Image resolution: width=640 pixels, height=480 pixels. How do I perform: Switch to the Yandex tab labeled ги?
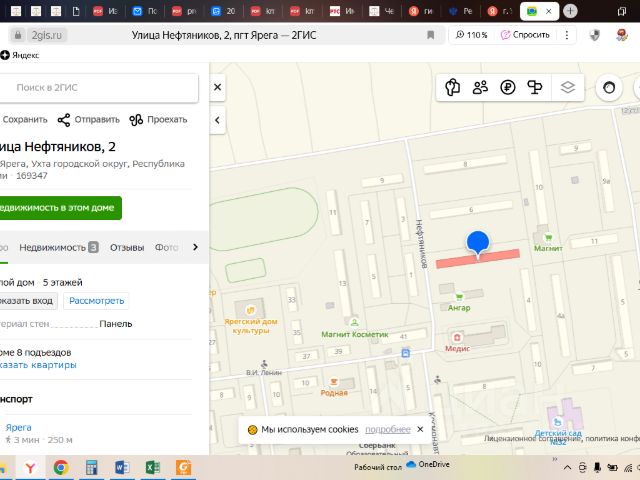coord(422,11)
